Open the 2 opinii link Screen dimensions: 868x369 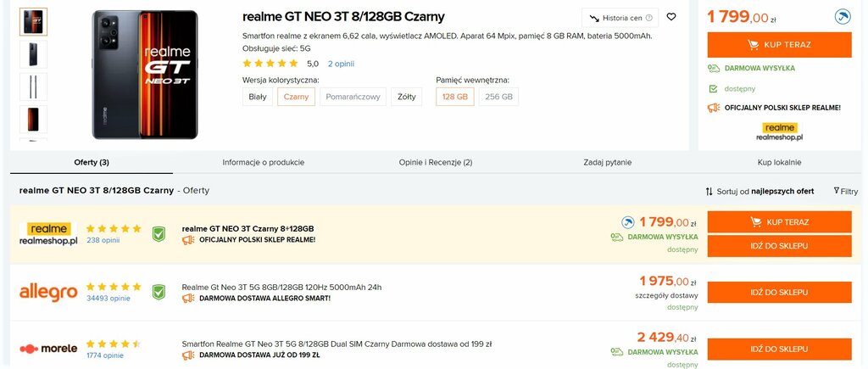pos(341,64)
